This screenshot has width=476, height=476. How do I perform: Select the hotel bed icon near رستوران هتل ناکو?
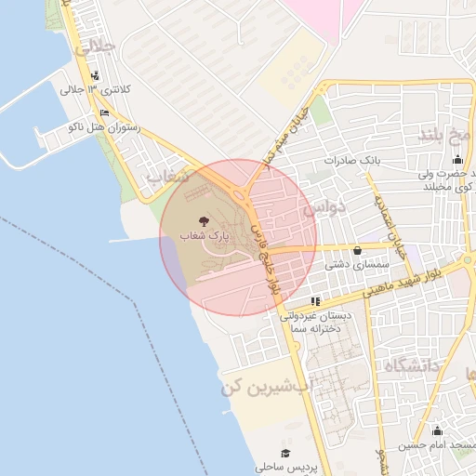pos(105,112)
